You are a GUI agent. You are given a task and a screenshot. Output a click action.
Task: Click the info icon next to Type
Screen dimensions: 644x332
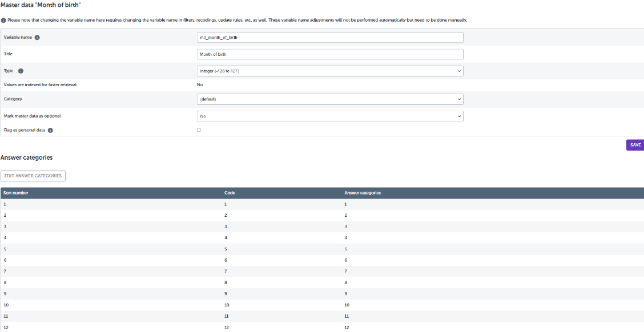click(x=21, y=71)
